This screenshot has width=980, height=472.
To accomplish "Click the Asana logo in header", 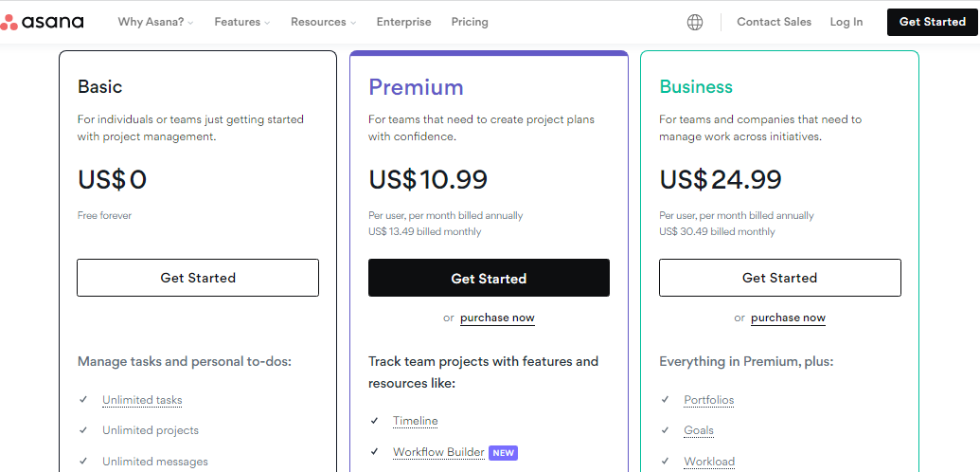I will [x=43, y=22].
